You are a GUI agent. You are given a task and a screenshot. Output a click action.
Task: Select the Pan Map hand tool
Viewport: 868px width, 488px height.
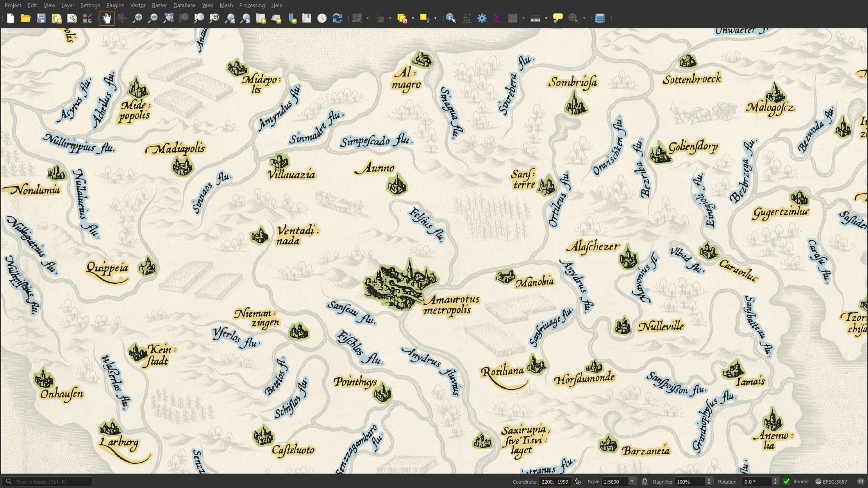coord(107,18)
